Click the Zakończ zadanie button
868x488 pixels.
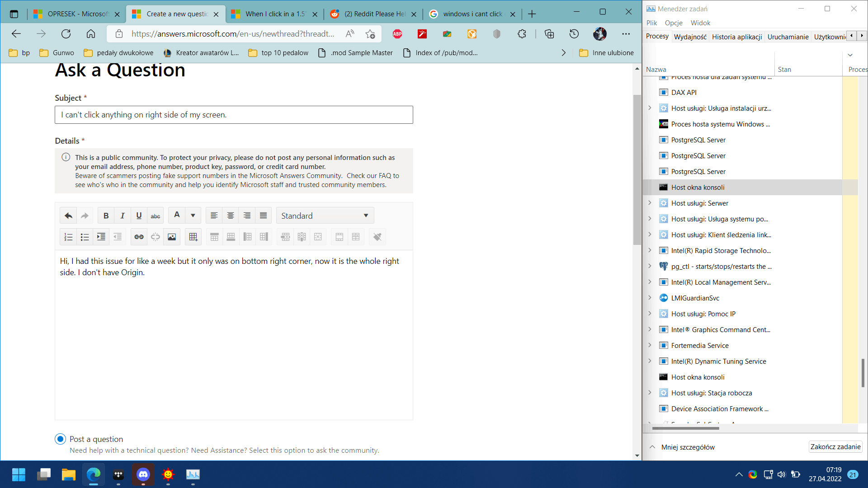[835, 446]
